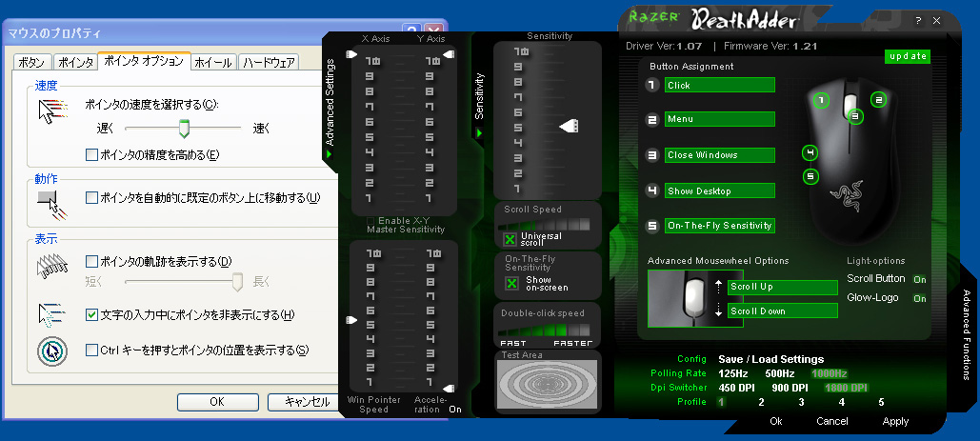Click the Scroll Speed bar
Screen dimensions: 980x441
click(x=547, y=224)
